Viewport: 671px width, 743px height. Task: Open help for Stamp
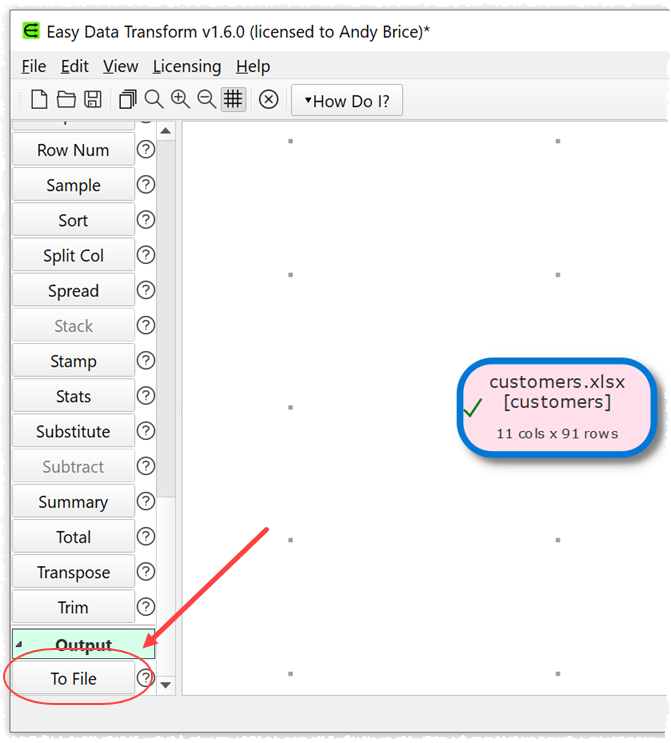[146, 360]
